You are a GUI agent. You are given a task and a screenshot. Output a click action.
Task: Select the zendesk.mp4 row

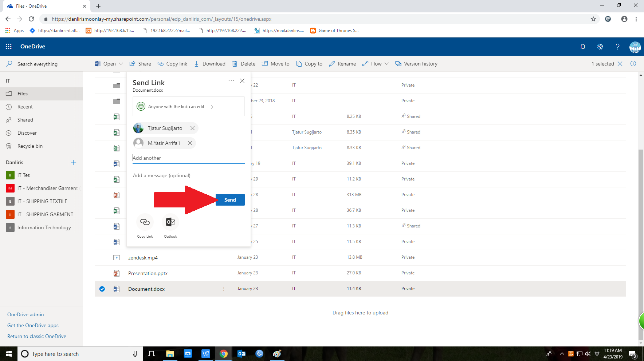[x=142, y=257]
